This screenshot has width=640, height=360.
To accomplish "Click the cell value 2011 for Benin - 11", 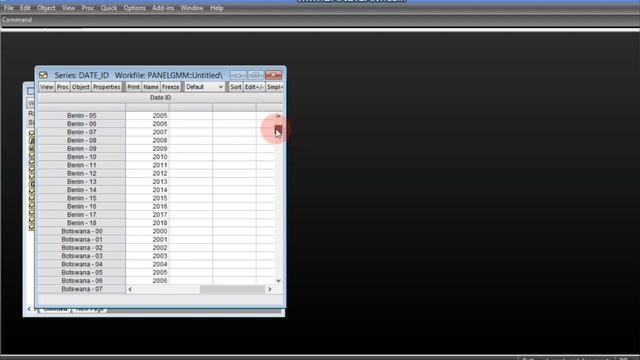I will tap(147, 165).
